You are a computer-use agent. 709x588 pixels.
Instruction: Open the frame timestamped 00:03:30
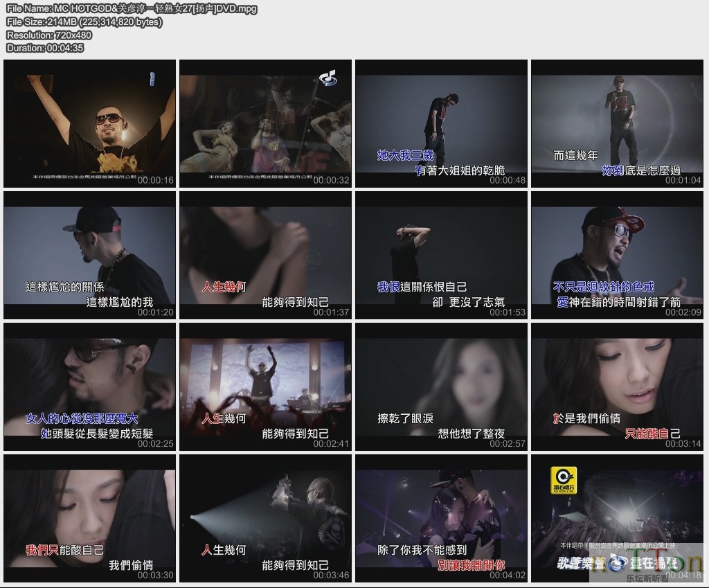(x=89, y=518)
